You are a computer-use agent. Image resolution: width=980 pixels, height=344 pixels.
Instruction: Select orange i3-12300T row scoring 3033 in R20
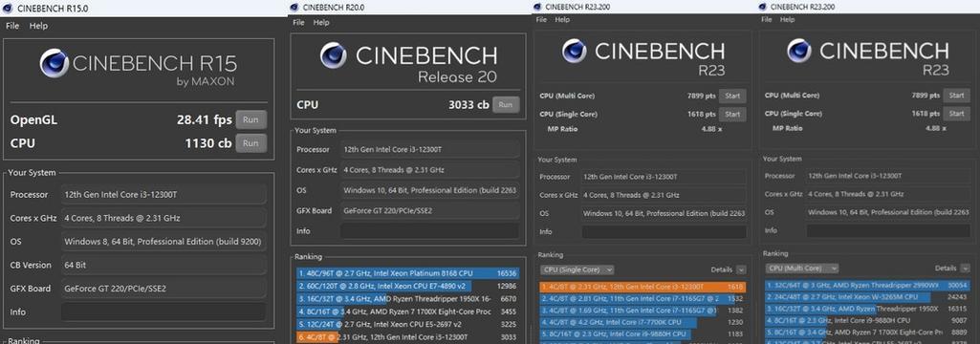407,337
